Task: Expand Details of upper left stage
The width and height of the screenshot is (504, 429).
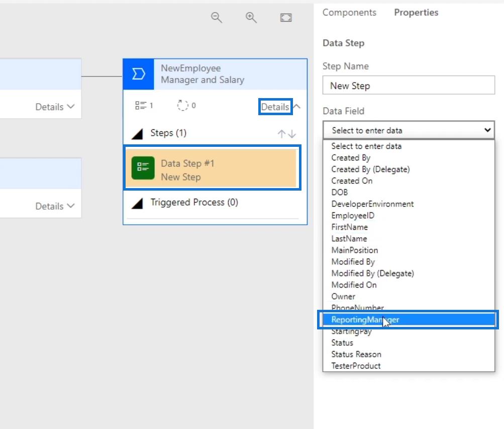Action: [55, 107]
